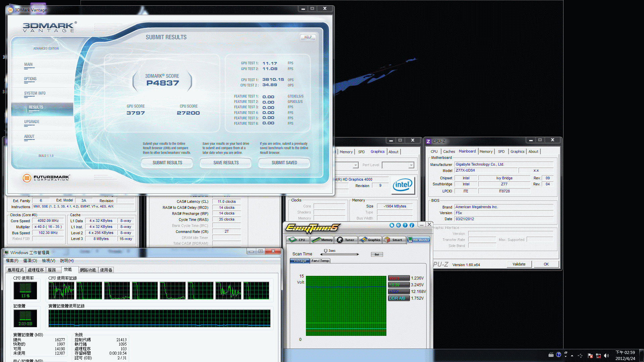The width and height of the screenshot is (644, 362).
Task: Click OK in the CPU-Z Mainboard window
Action: pos(546,264)
